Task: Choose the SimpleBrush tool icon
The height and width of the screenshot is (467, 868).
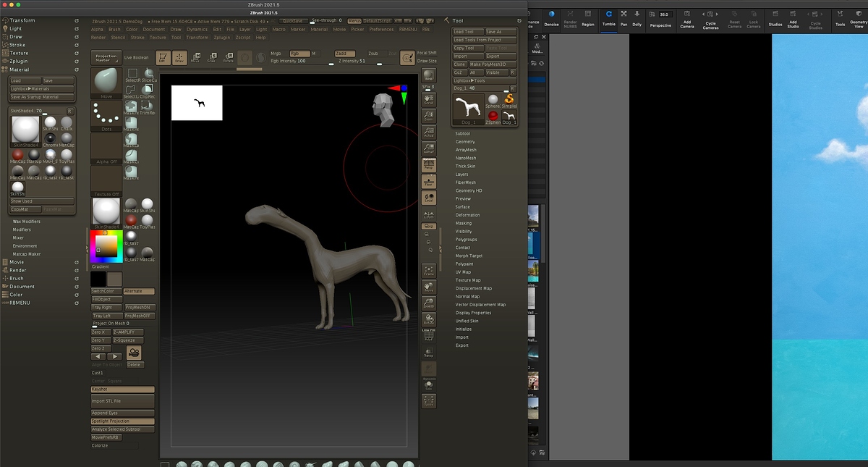Action: [x=509, y=100]
